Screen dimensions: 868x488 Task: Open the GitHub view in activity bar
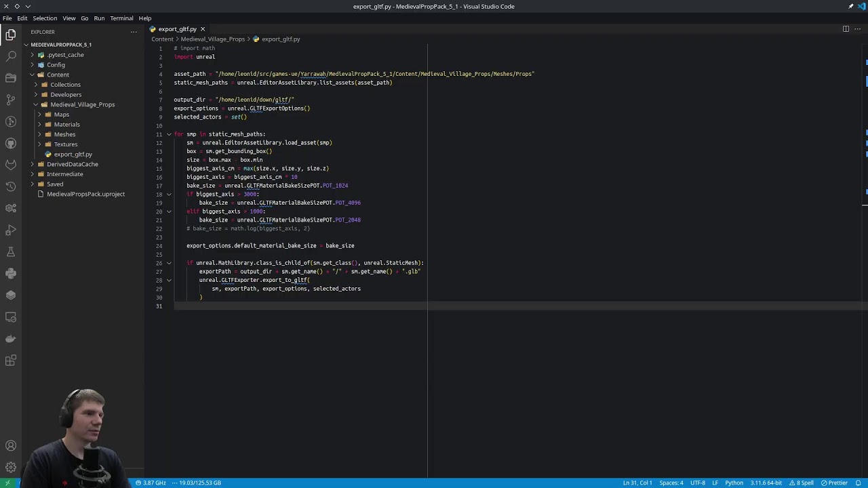pos(11,143)
